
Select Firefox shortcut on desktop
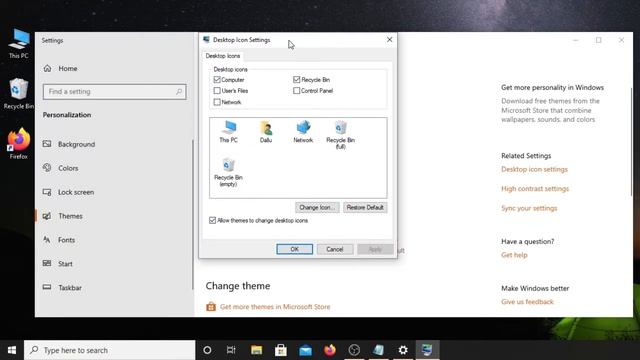tap(18, 144)
